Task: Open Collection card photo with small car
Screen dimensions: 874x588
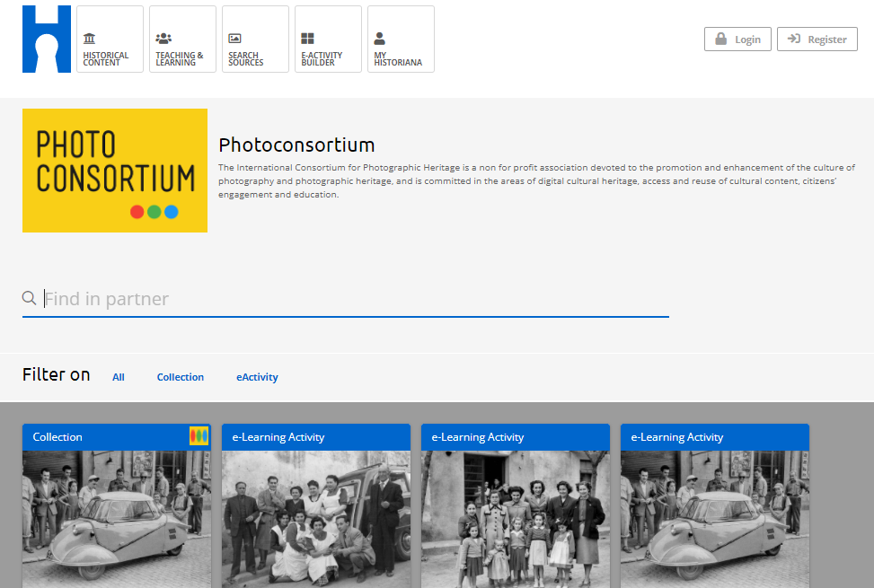Action: pyautogui.click(x=117, y=519)
